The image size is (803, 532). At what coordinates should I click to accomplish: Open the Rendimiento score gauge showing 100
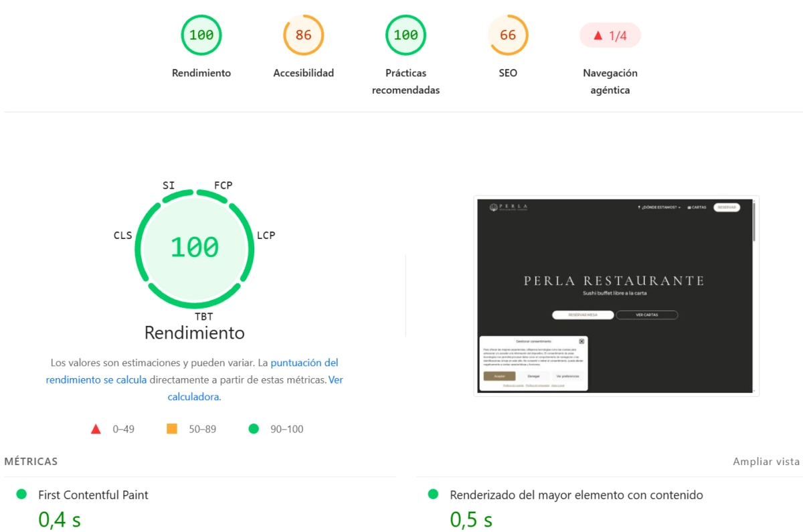[201, 35]
